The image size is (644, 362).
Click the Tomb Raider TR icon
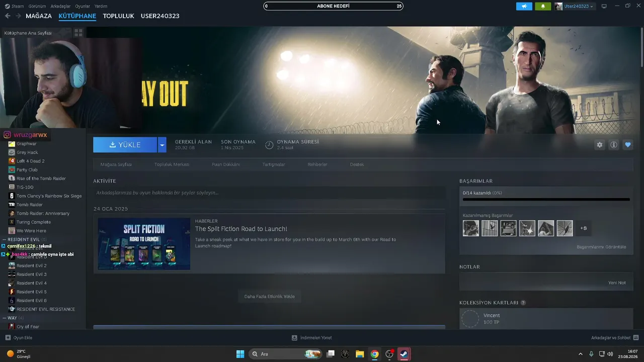tap(12, 205)
